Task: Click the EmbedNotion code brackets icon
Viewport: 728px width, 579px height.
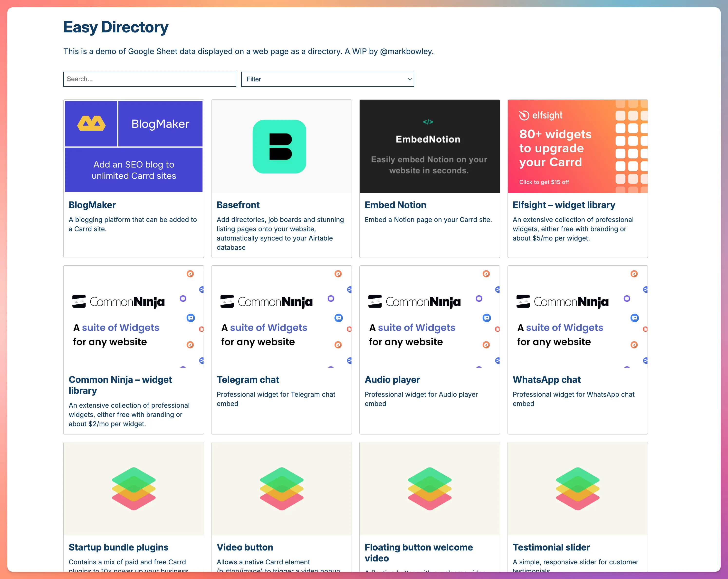Action: pyautogui.click(x=428, y=122)
